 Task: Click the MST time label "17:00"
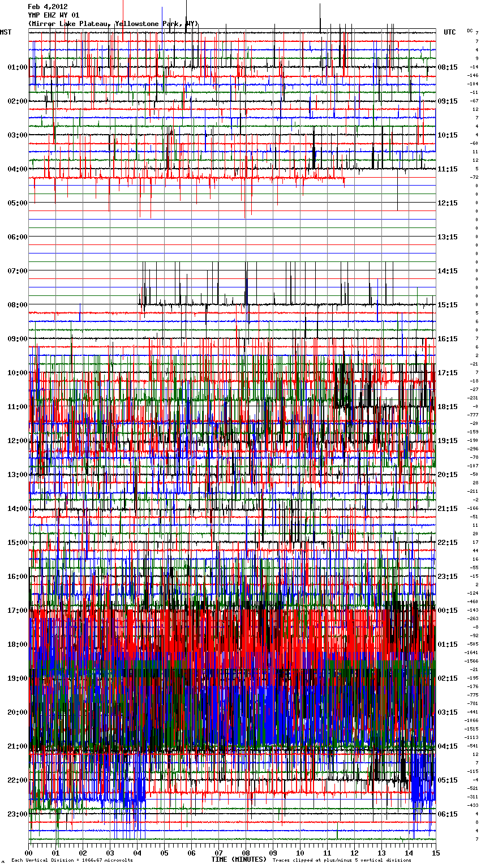[18, 611]
